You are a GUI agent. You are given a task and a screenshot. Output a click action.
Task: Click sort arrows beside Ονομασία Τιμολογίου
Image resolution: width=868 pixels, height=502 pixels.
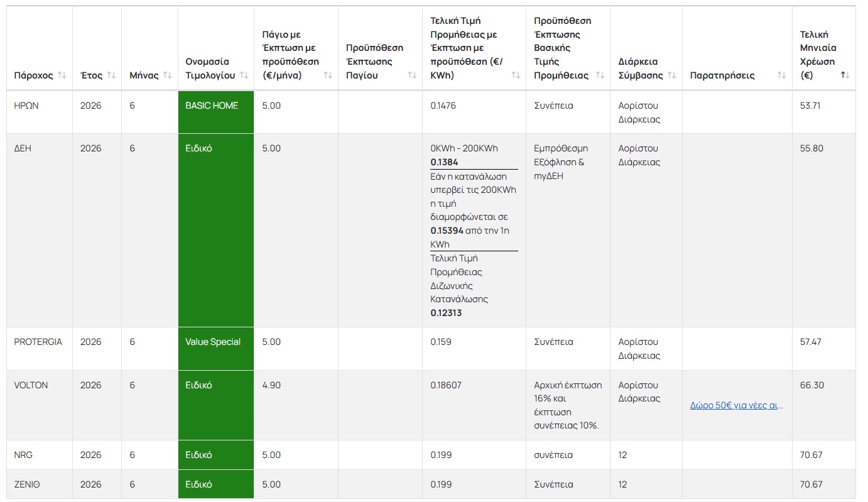(x=244, y=75)
